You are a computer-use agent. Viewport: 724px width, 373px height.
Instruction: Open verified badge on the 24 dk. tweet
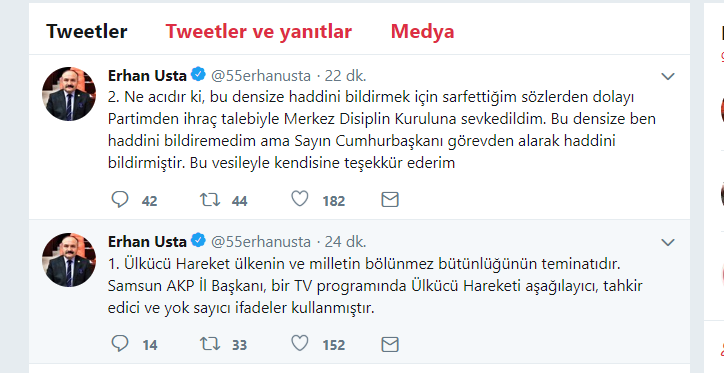[199, 240]
